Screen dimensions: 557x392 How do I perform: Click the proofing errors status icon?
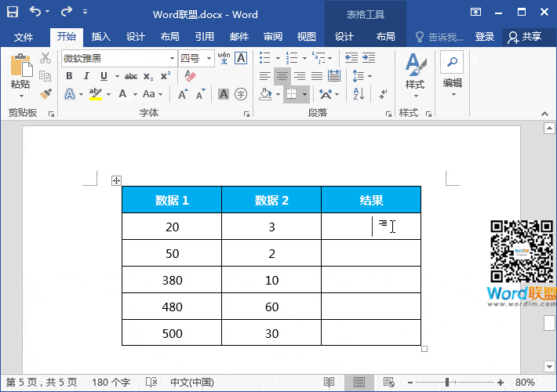point(151,382)
